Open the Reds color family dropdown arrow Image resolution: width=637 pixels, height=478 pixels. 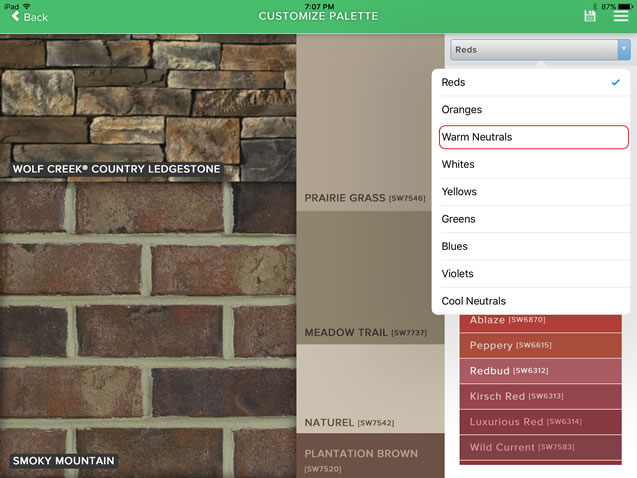tap(624, 50)
